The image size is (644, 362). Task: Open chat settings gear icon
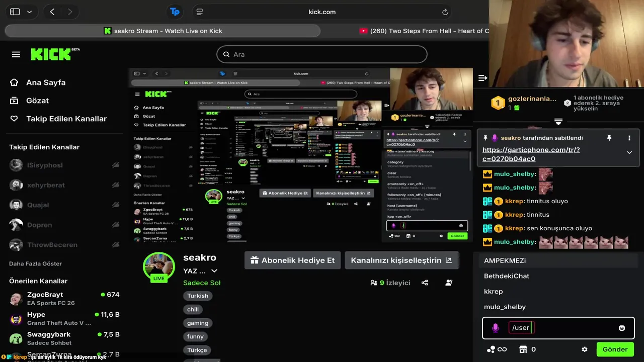(584, 349)
